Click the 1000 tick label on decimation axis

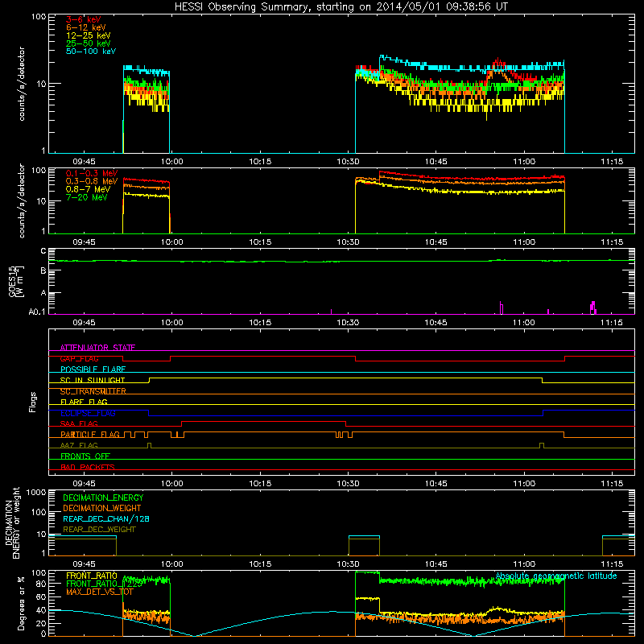[35, 492]
